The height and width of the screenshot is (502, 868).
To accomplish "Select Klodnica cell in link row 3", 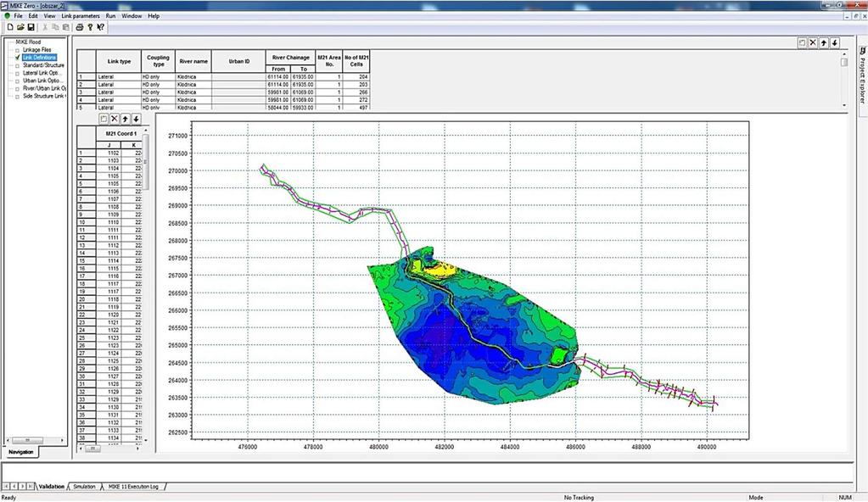I will (x=193, y=92).
